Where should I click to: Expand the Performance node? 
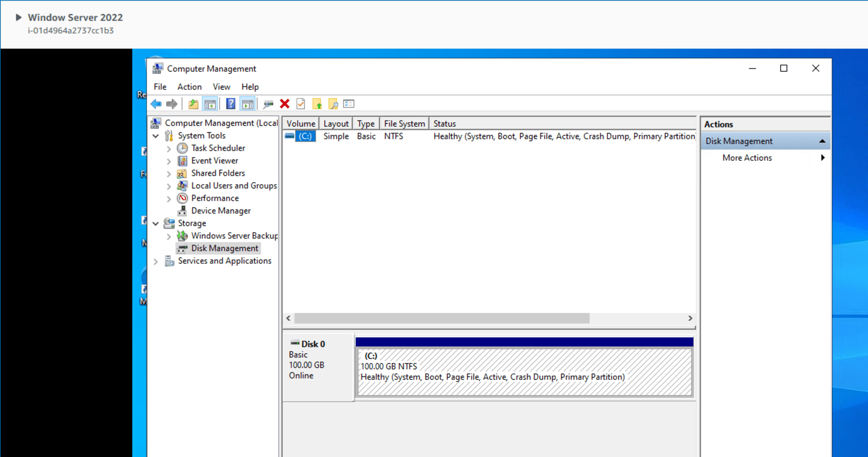click(169, 199)
